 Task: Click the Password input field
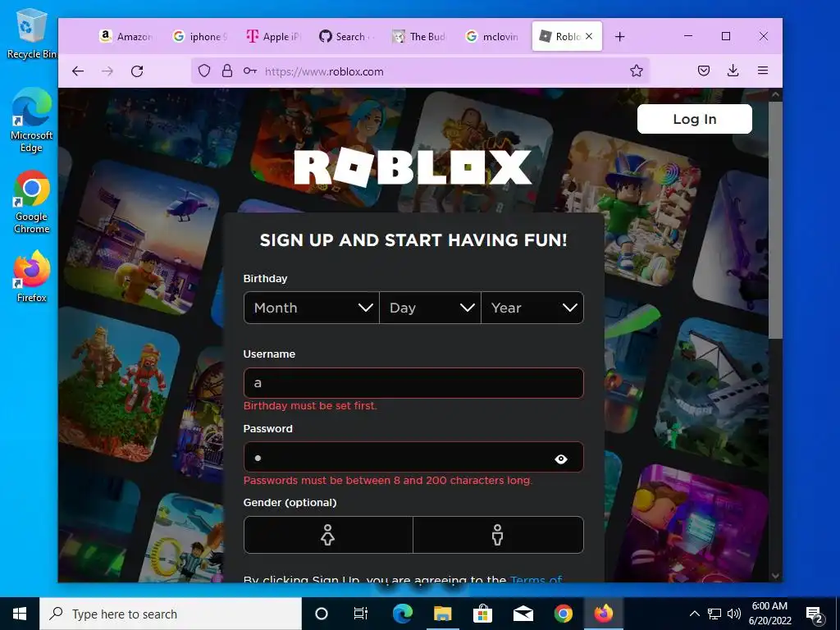click(413, 457)
